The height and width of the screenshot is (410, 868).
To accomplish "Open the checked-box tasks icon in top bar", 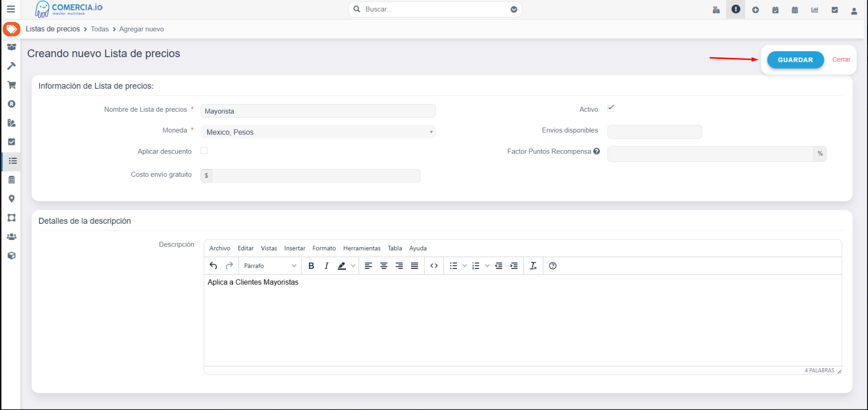I will tap(835, 10).
